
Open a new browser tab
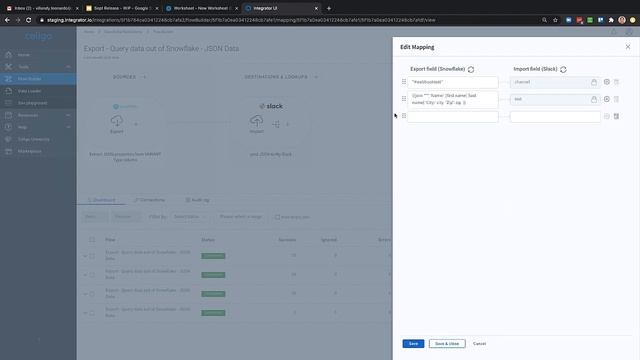[329, 8]
